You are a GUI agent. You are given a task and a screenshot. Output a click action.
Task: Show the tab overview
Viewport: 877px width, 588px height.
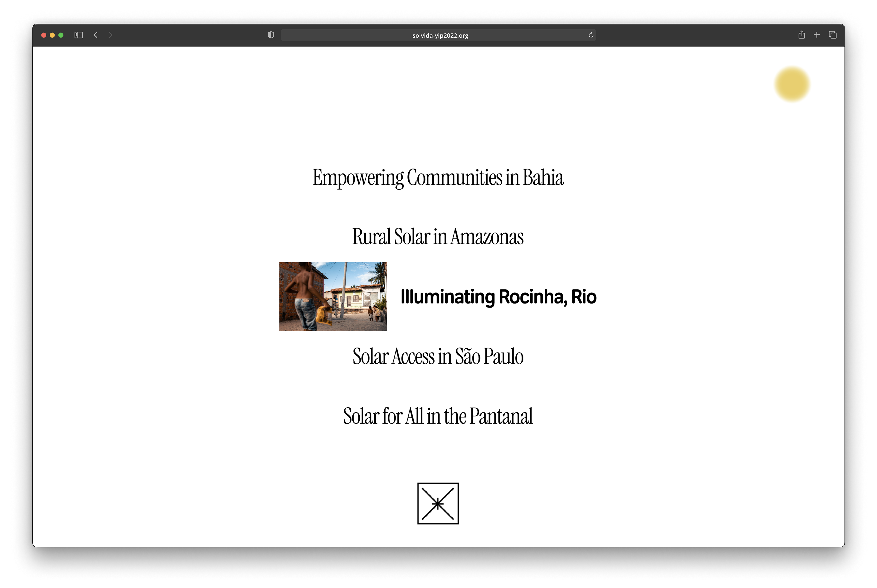point(832,35)
